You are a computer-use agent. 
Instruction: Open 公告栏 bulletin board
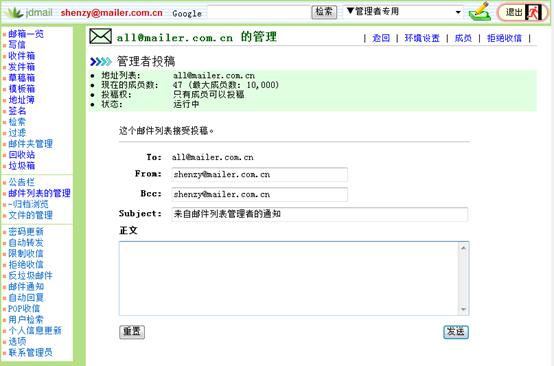pyautogui.click(x=22, y=182)
